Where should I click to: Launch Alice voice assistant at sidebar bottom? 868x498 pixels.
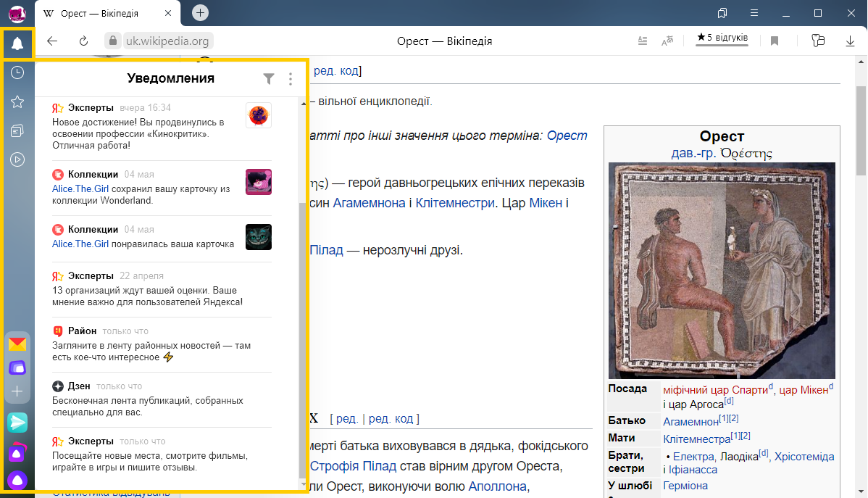(x=17, y=481)
